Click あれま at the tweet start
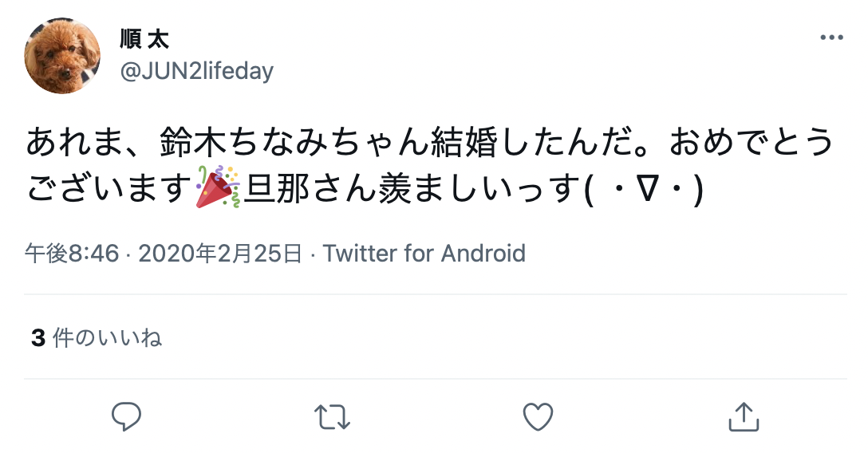 (74, 142)
